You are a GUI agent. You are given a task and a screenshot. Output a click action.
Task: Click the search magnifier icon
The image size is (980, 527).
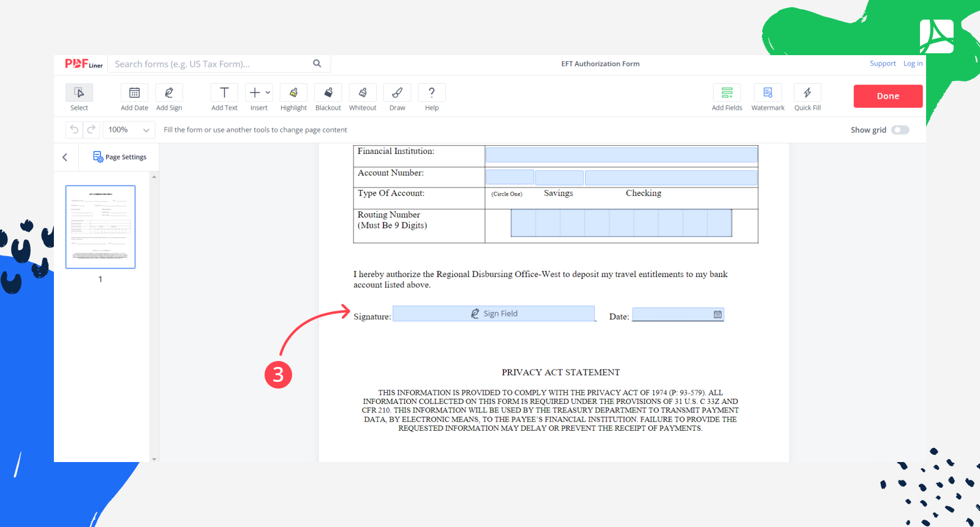pos(317,64)
